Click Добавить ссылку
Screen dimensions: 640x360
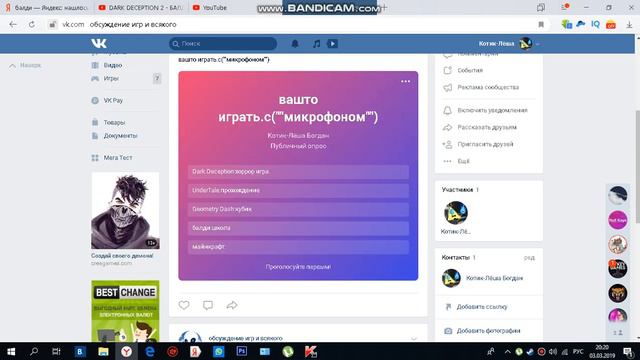[x=482, y=307]
